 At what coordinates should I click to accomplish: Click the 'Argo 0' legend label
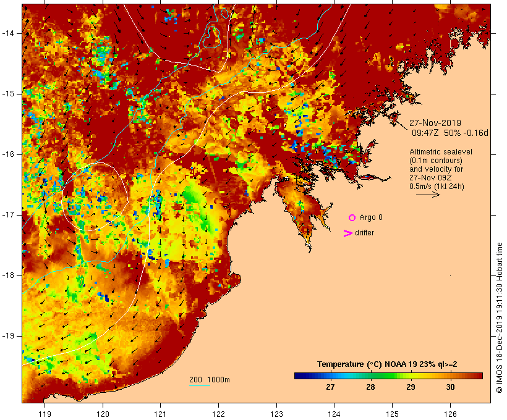[x=371, y=217]
